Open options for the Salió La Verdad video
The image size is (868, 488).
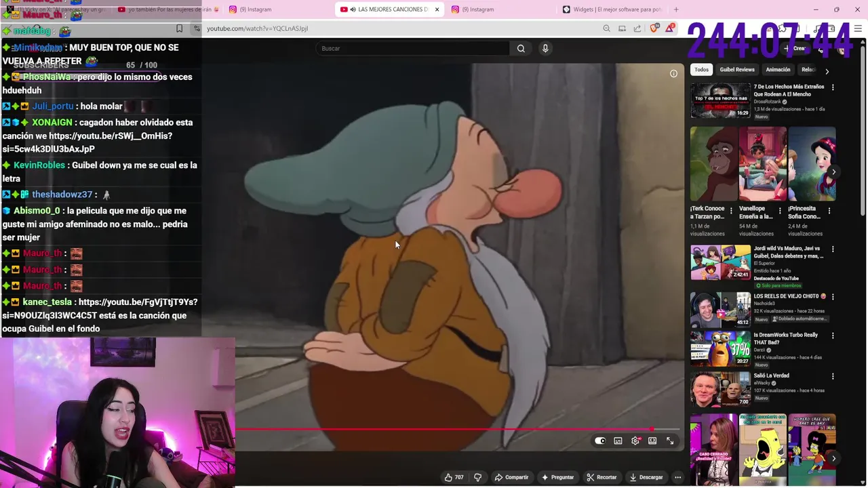click(x=833, y=376)
